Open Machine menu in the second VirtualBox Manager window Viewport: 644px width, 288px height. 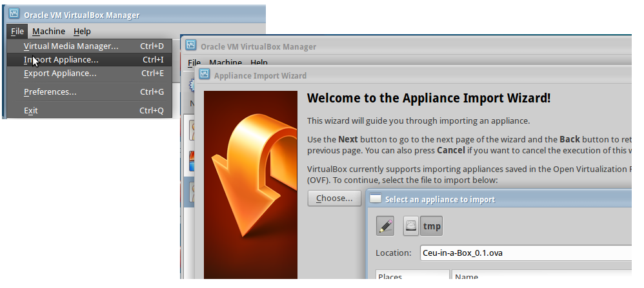[x=225, y=62]
